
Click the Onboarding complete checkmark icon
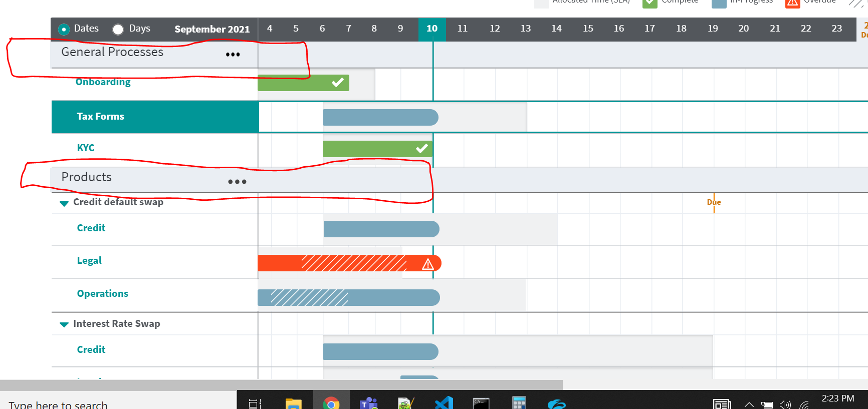(x=338, y=82)
